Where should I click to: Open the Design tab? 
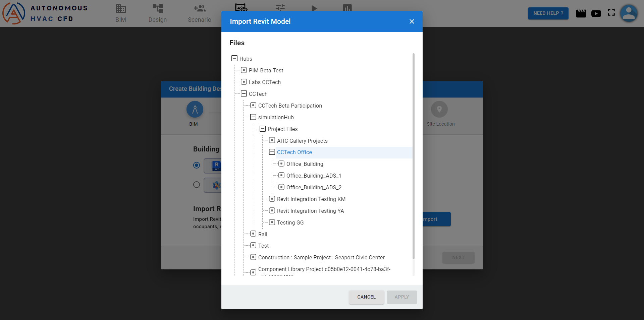click(158, 13)
